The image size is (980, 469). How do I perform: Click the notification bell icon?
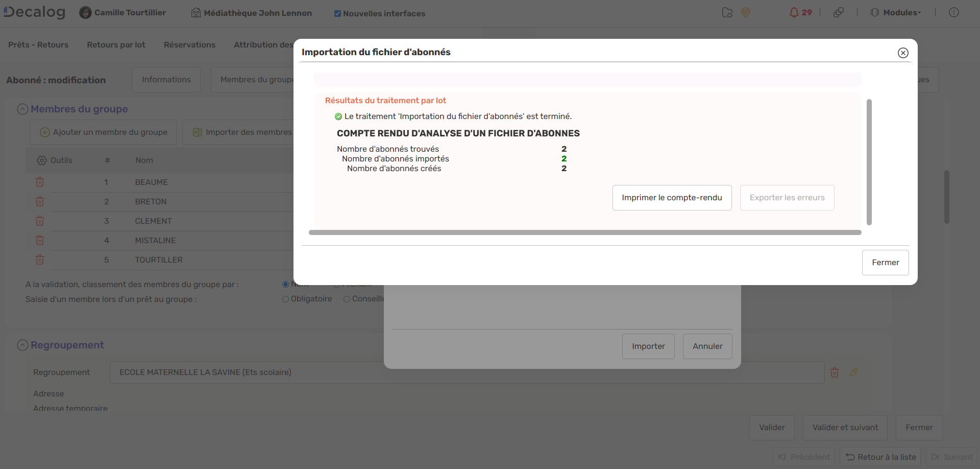794,13
